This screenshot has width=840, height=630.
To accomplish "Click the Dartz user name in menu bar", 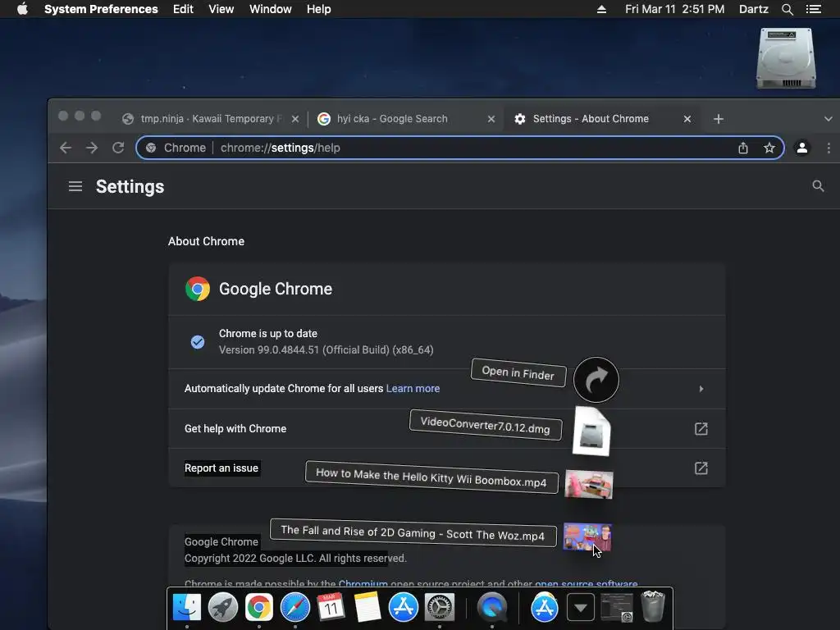I will tap(754, 9).
